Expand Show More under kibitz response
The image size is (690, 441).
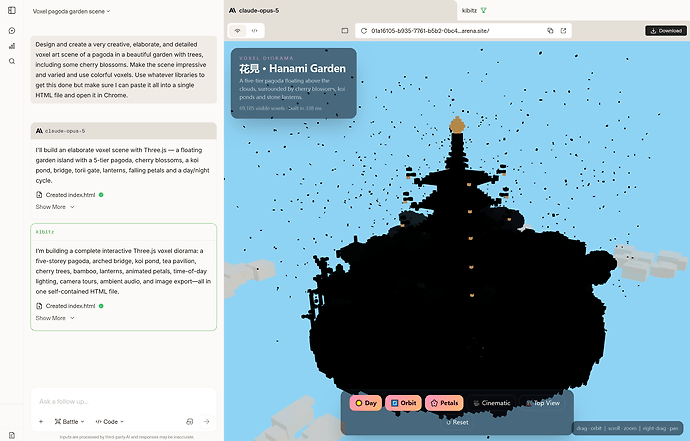[55, 318]
